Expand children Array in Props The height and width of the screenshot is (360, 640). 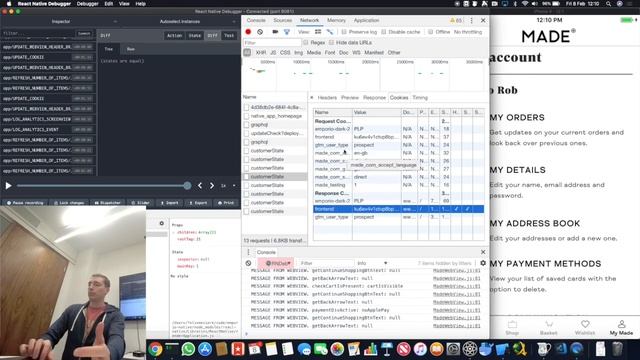(173, 232)
